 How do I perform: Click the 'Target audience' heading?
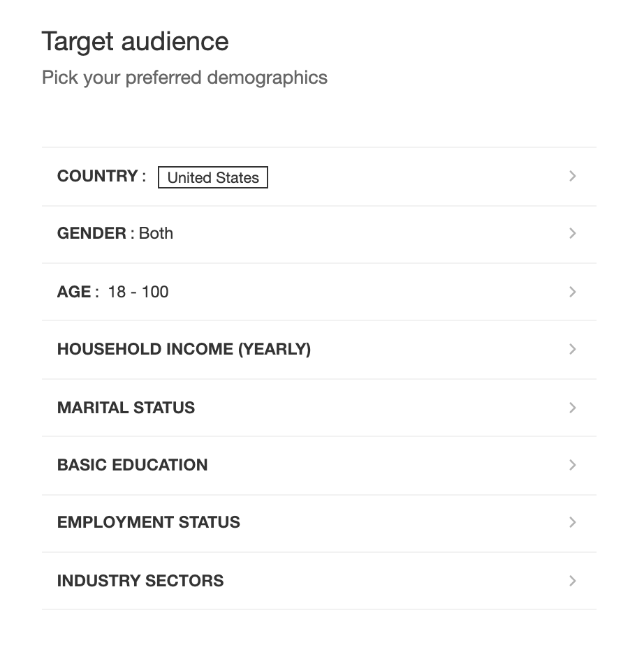coord(135,42)
